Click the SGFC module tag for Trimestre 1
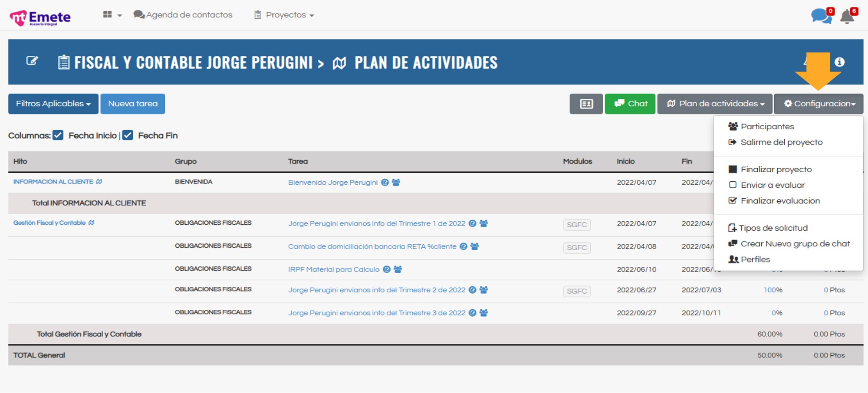This screenshot has width=868, height=393. pyautogui.click(x=576, y=225)
